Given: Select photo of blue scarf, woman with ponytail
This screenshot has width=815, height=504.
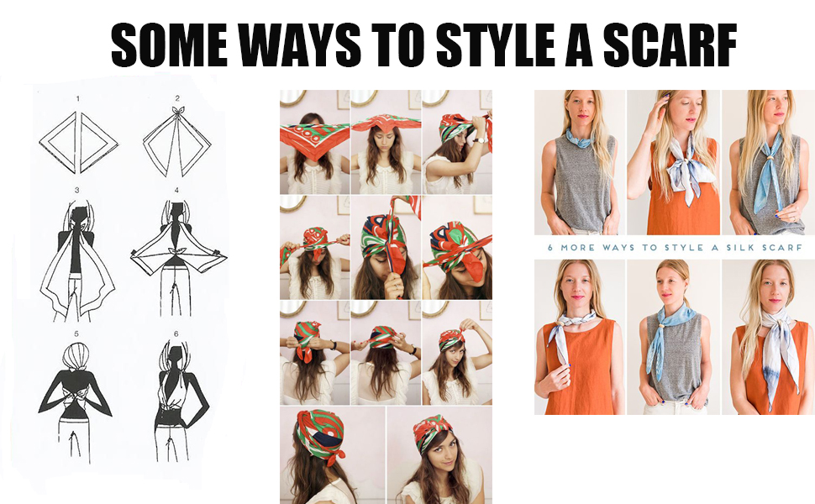Looking at the screenshot, I should pos(673,337).
